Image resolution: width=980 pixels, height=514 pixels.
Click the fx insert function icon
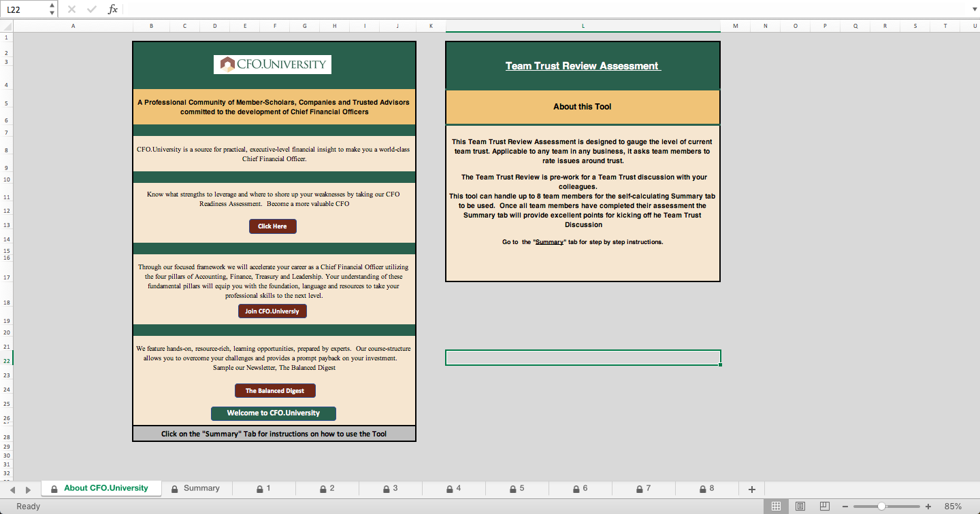pyautogui.click(x=113, y=9)
